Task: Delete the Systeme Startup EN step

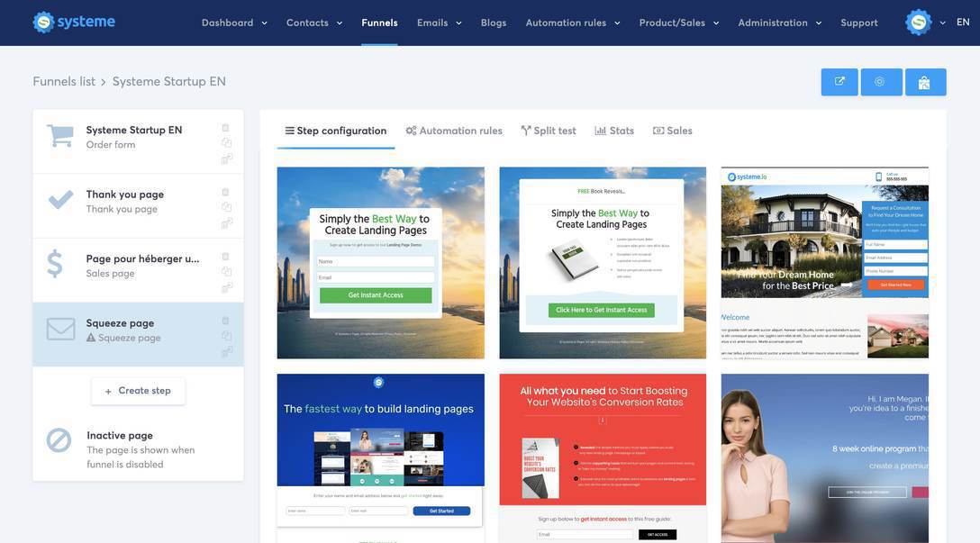Action: click(225, 128)
